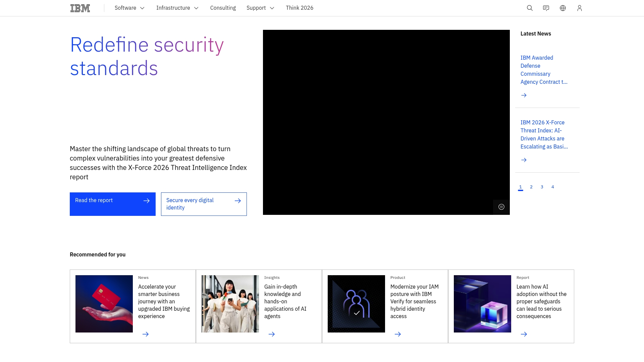Select news page 2

click(x=531, y=187)
